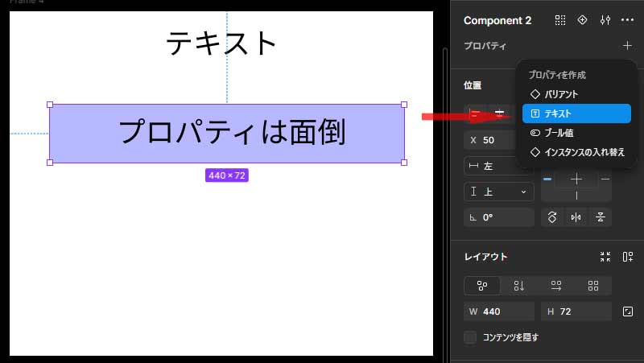Click the plus icon to add property
Image resolution: width=644 pixels, height=363 pixels.
[x=627, y=47]
